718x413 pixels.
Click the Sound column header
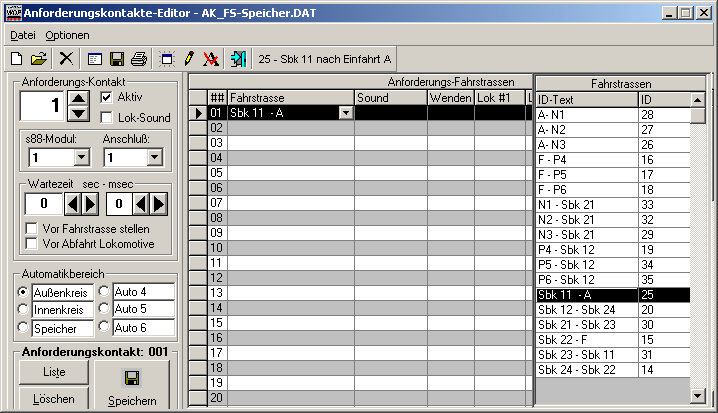391,98
